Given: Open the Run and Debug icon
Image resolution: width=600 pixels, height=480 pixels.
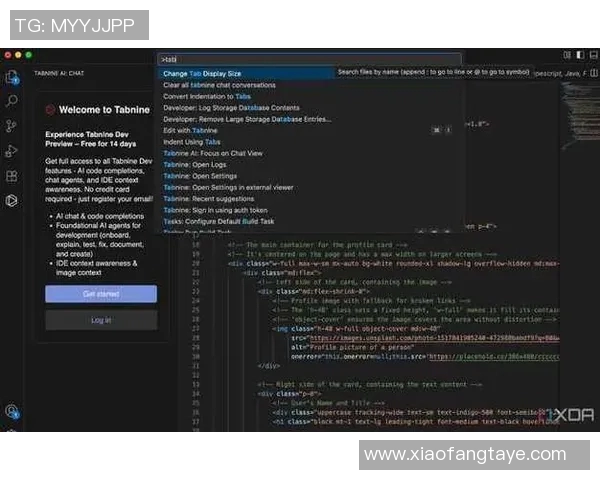Looking at the screenshot, I should tap(11, 151).
